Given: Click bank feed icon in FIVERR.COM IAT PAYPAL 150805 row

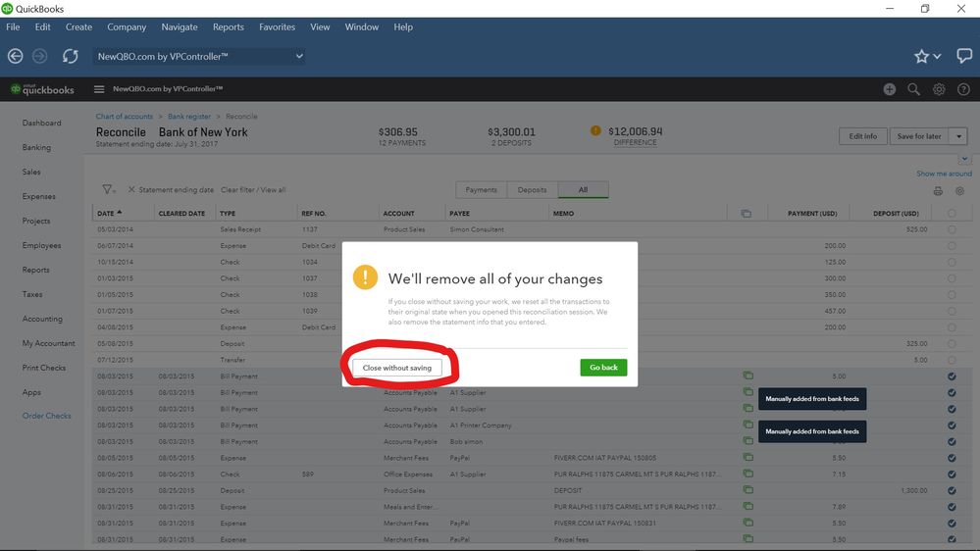Looking at the screenshot, I should click(748, 457).
